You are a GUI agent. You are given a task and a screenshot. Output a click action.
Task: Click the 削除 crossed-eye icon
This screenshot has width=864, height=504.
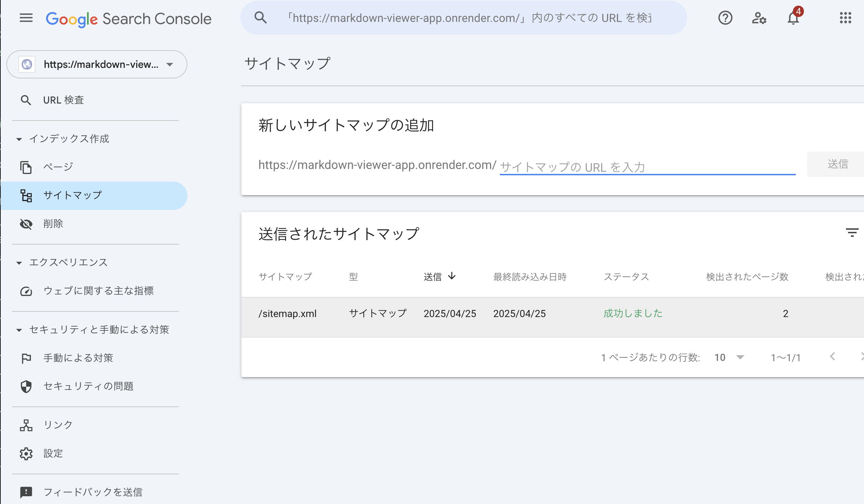coord(26,224)
